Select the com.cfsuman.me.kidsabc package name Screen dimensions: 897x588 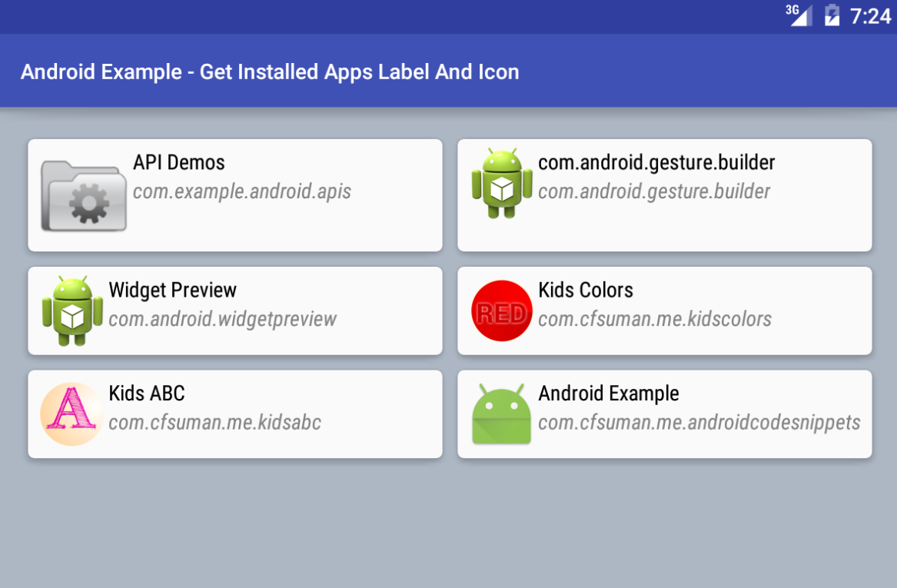pos(215,422)
